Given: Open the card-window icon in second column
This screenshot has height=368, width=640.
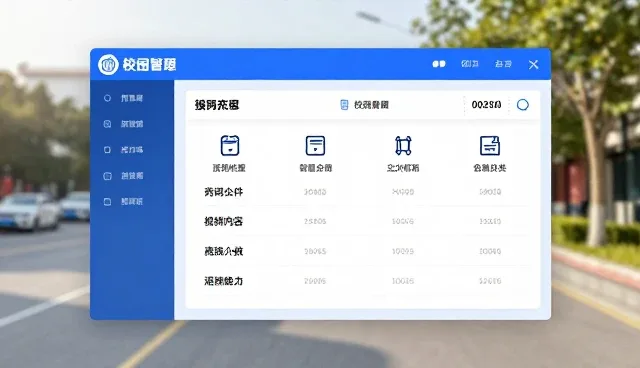Looking at the screenshot, I should coord(316,146).
